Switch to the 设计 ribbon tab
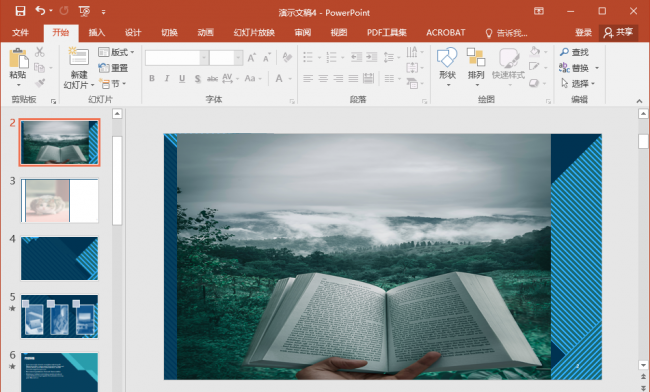 pyautogui.click(x=133, y=32)
